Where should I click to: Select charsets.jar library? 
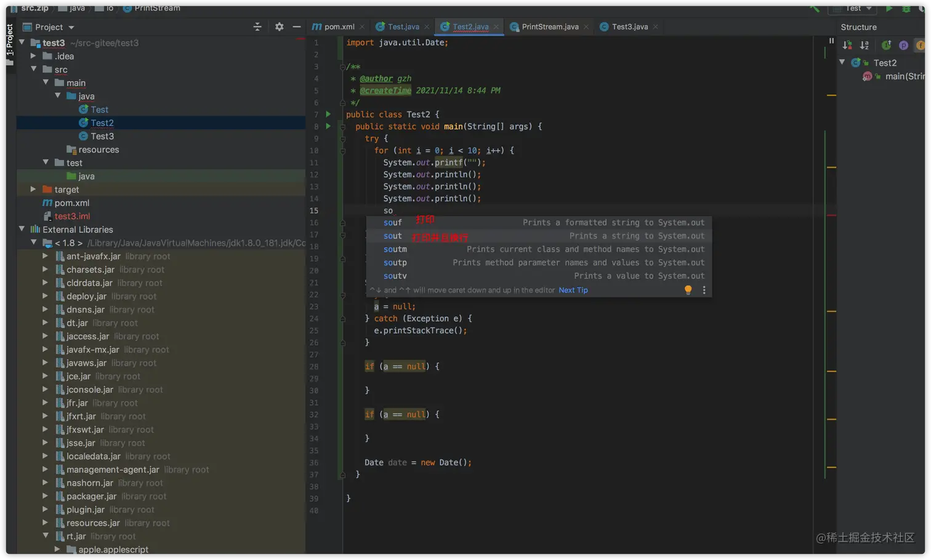(91, 270)
